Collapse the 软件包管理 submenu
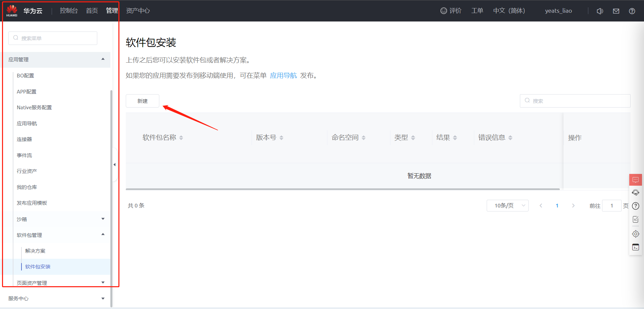The height and width of the screenshot is (309, 644). (103, 235)
